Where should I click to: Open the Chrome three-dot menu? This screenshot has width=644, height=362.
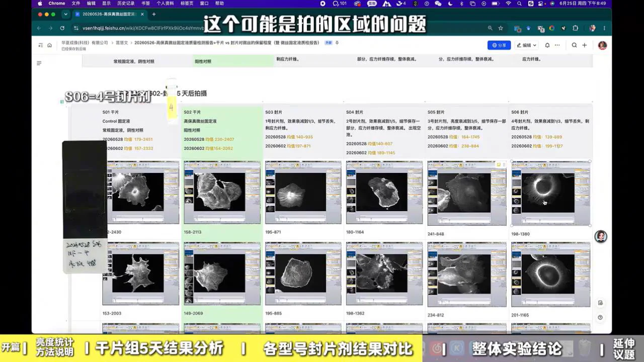[x=604, y=28]
